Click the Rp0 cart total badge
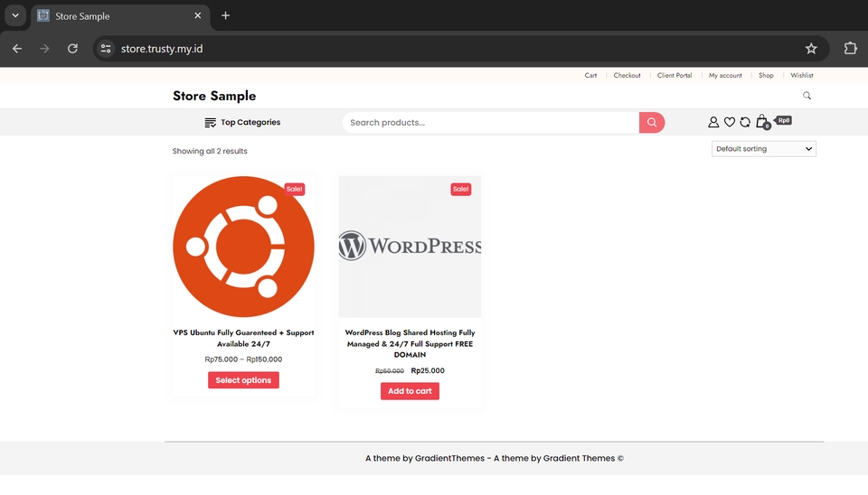 coord(783,120)
